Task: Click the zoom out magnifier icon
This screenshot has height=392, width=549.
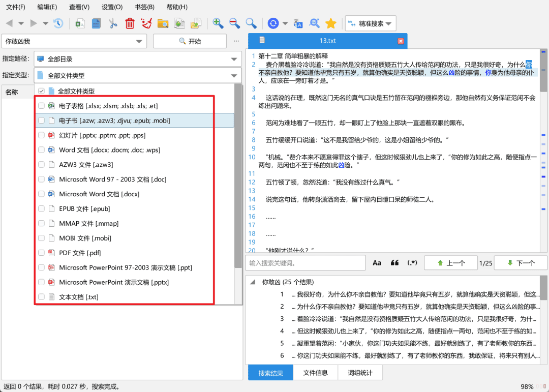Action: (x=234, y=23)
